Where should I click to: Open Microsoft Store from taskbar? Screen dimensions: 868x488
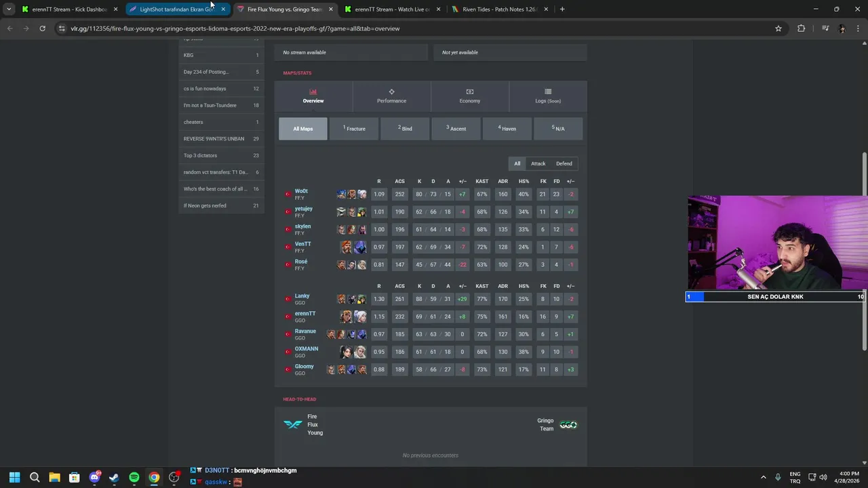click(75, 477)
